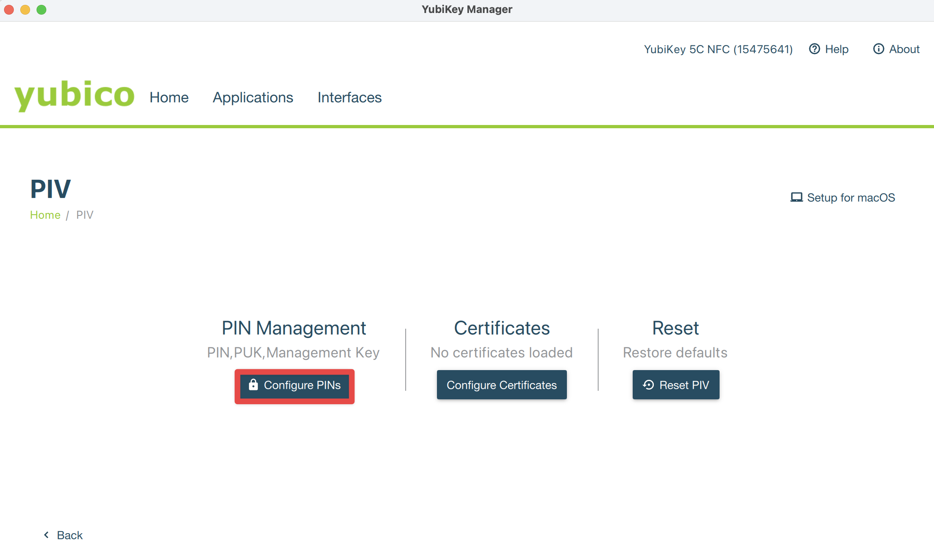Image resolution: width=934 pixels, height=560 pixels.
Task: Open the Applications menu
Action: (x=253, y=97)
